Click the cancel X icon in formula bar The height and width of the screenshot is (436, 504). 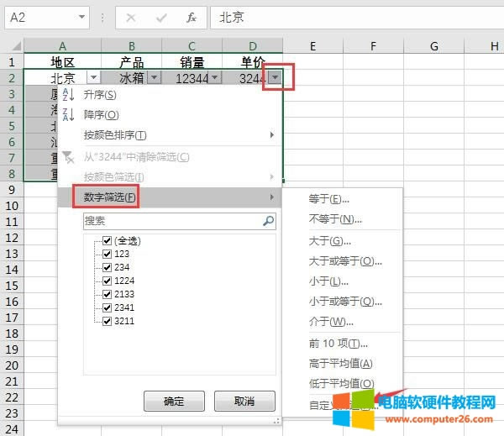tap(131, 17)
